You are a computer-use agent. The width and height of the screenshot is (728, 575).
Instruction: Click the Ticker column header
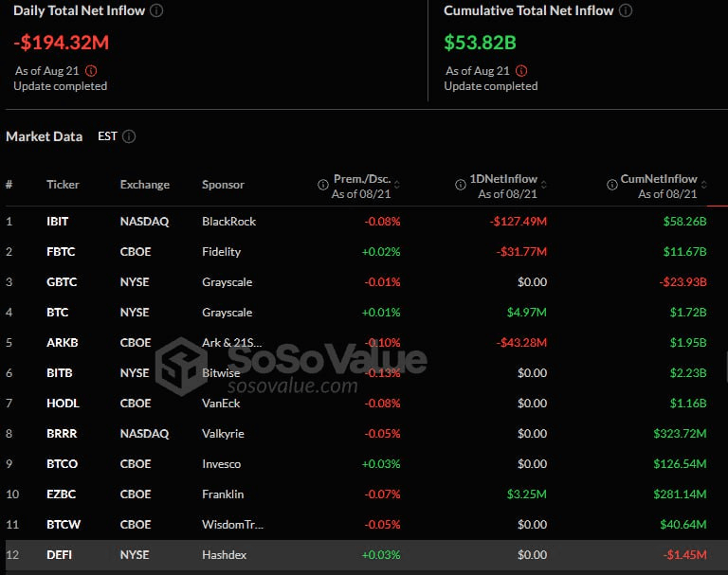pyautogui.click(x=63, y=185)
